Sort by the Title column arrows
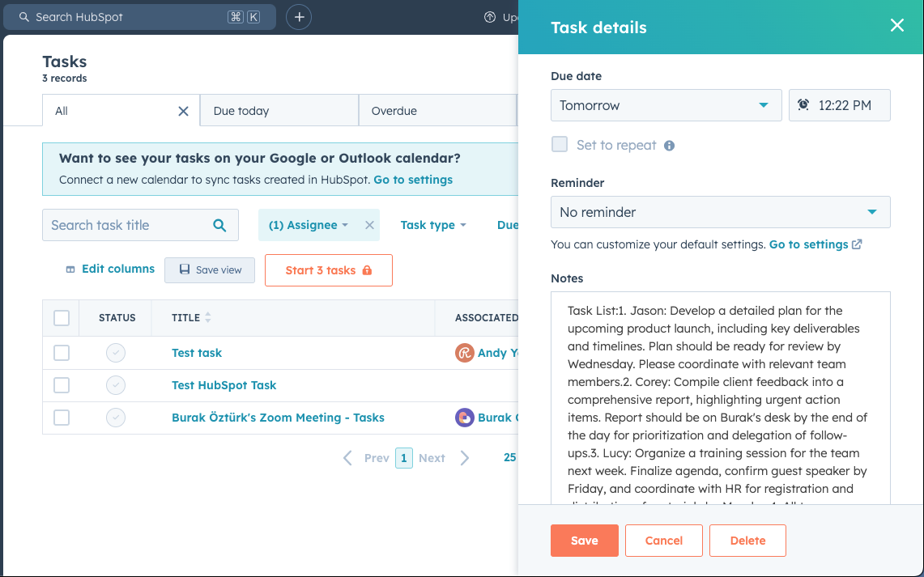The height and width of the screenshot is (577, 924). click(x=207, y=317)
